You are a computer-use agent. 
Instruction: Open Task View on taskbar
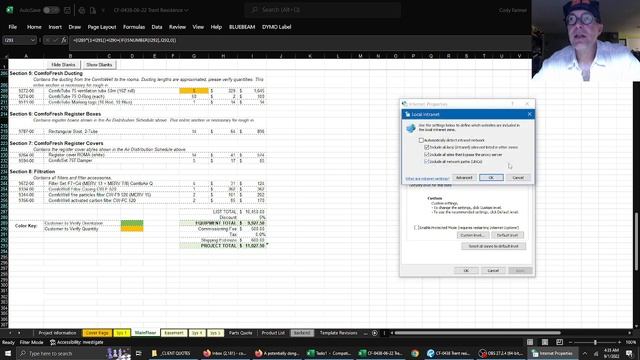pos(138,353)
